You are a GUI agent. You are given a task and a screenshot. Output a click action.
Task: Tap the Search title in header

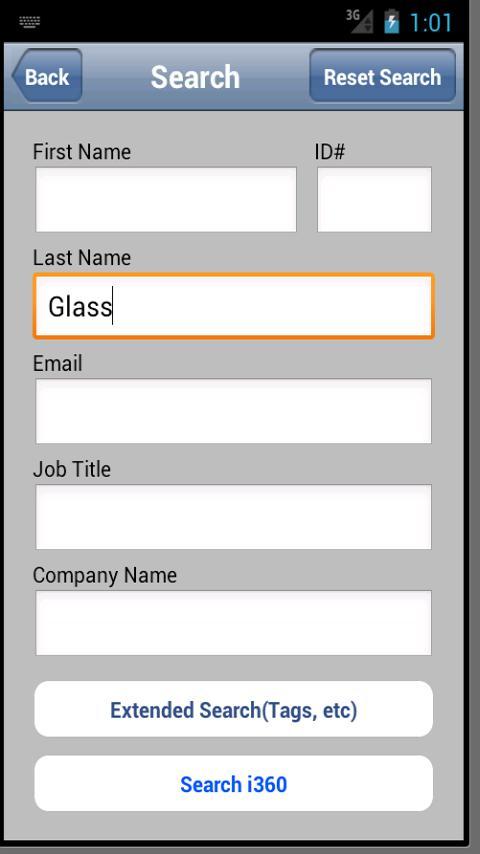click(x=195, y=77)
